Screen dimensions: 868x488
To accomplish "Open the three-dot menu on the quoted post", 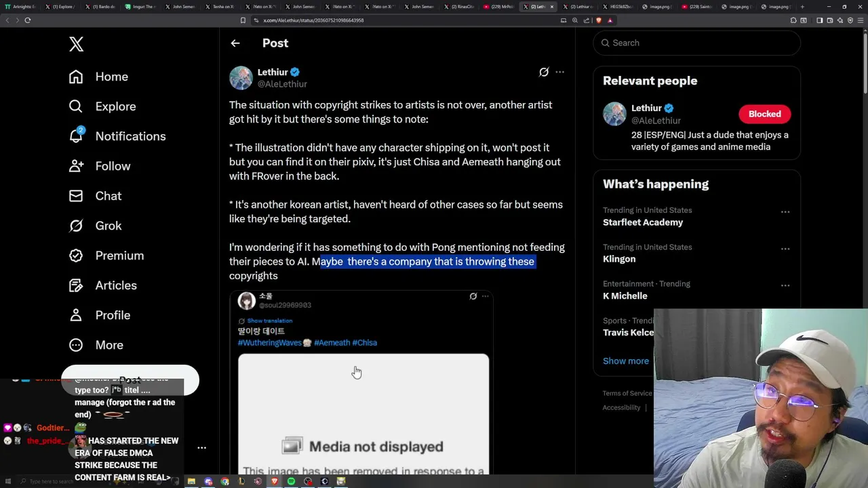I will pyautogui.click(x=485, y=296).
